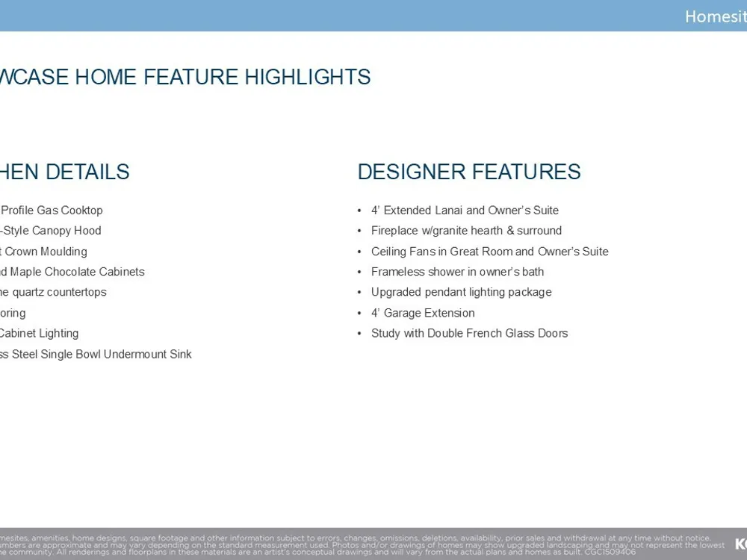747x560 pixels.
Task: Click the quartz countertops line
Action: (x=54, y=292)
